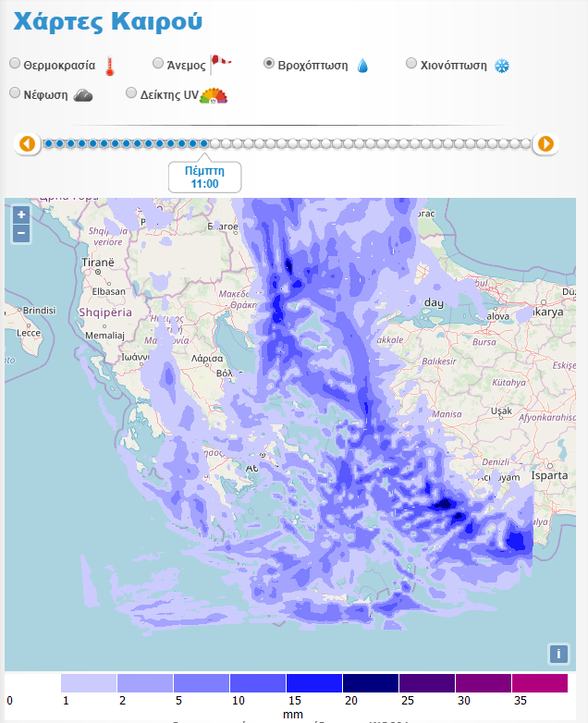Screen dimensions: 588x723
Task: Click the Χιονόπτωση label text
Action: pyautogui.click(x=453, y=66)
